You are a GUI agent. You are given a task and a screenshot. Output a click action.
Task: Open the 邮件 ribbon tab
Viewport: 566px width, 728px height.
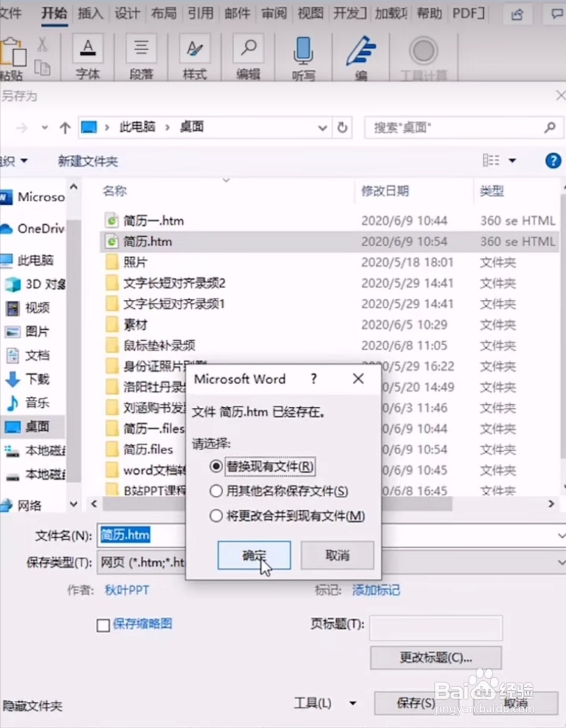[x=237, y=14]
